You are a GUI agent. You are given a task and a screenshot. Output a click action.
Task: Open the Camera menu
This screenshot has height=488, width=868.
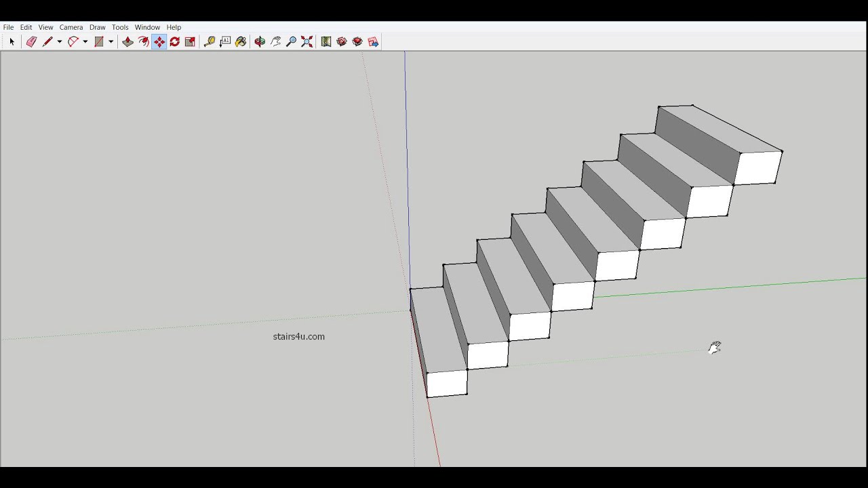coord(71,27)
